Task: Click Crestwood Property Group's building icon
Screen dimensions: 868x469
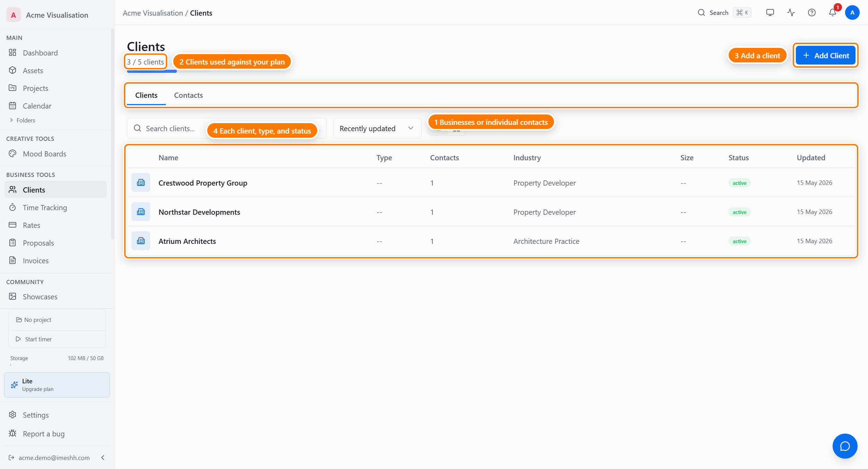Action: click(141, 182)
